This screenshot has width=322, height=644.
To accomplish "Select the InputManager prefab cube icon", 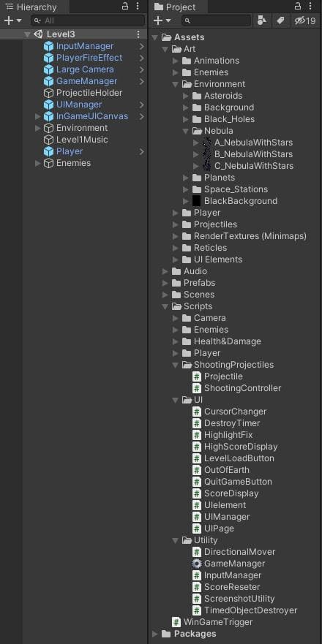I will [x=48, y=46].
